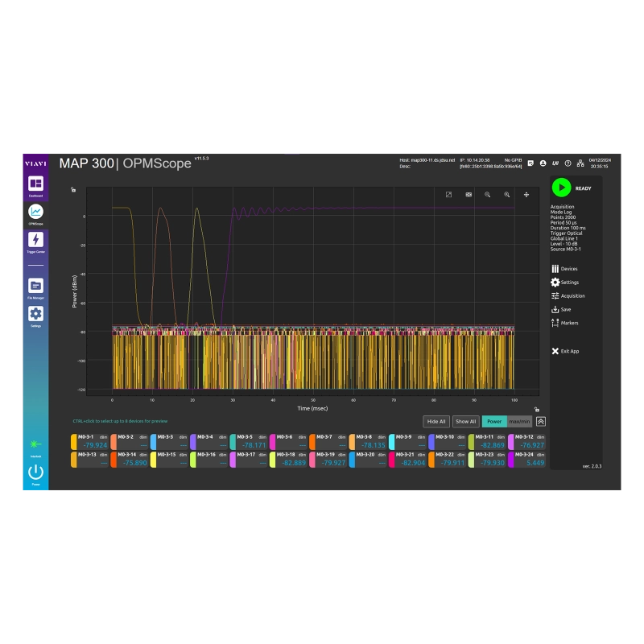Open the Acquisition options

[568, 295]
